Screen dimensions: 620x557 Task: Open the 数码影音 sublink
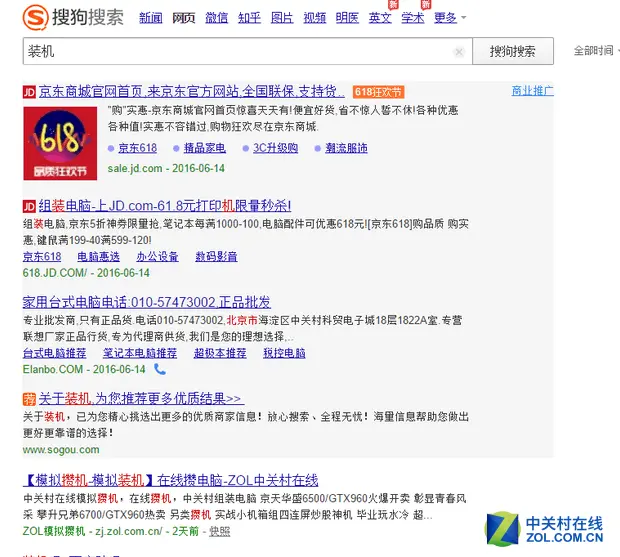point(216,257)
